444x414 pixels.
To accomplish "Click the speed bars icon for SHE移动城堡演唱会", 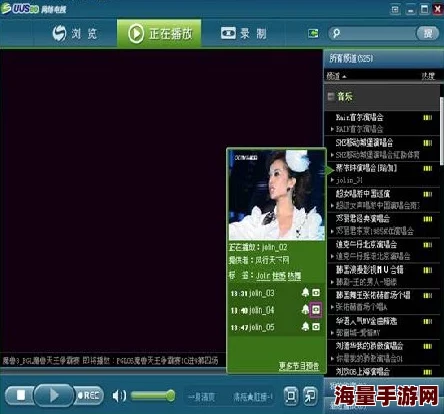I will coord(427,143).
